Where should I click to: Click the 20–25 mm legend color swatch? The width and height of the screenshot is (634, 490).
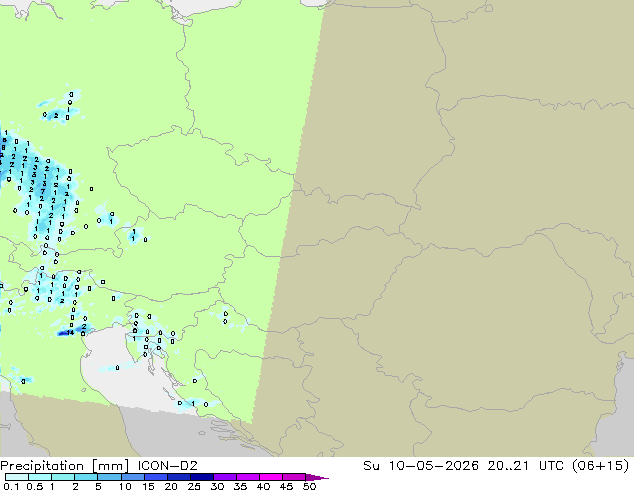tap(178, 477)
